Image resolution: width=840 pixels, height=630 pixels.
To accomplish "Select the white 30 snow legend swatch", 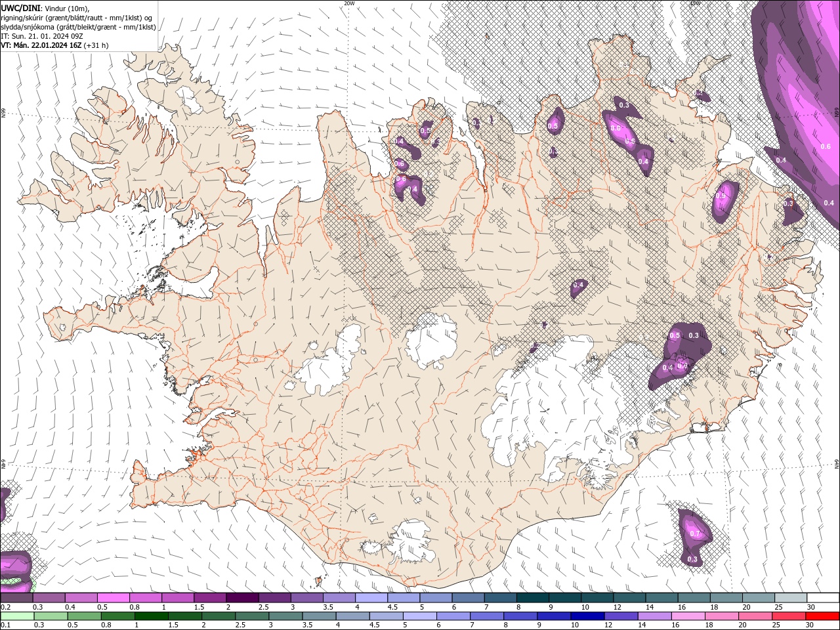I will pos(823,598).
